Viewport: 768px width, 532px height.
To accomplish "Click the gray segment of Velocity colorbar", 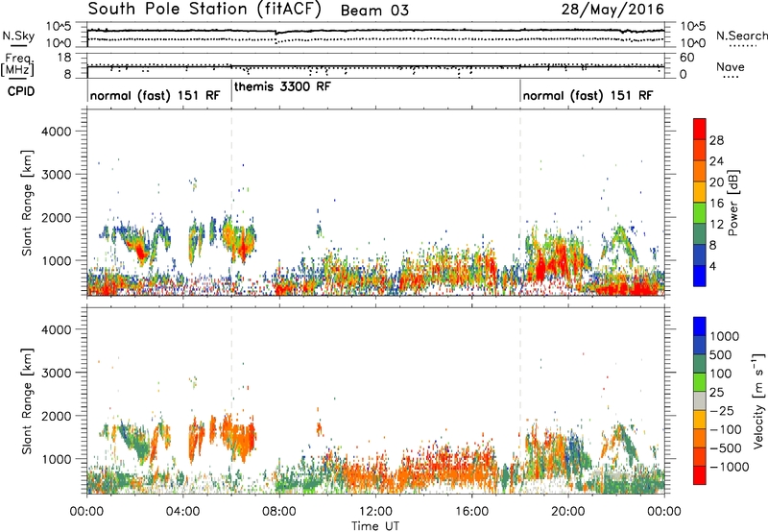I will (700, 400).
